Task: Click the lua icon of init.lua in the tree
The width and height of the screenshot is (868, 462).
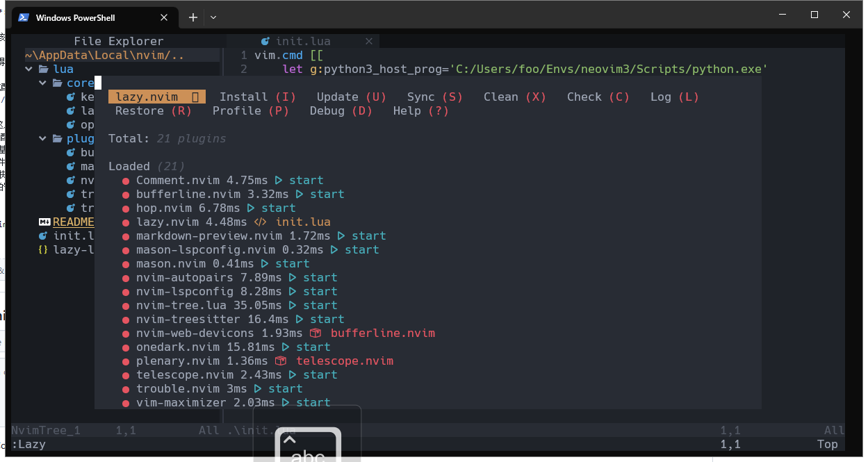Action: [x=43, y=236]
